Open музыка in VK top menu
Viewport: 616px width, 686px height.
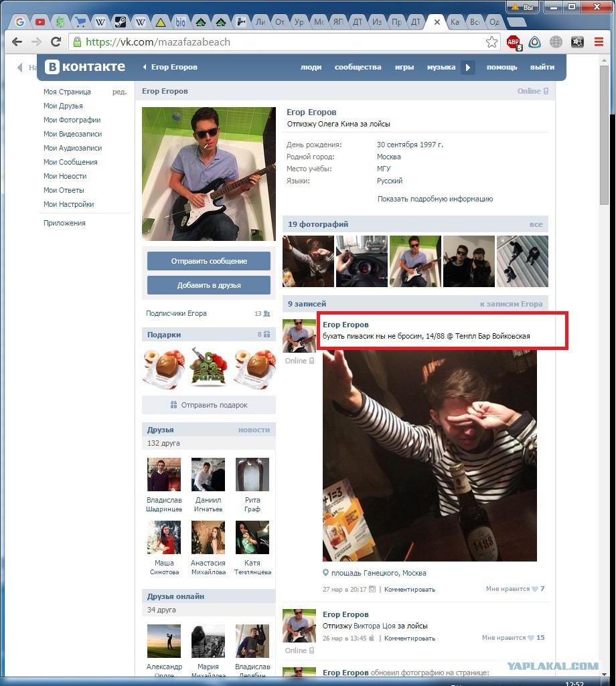click(441, 68)
